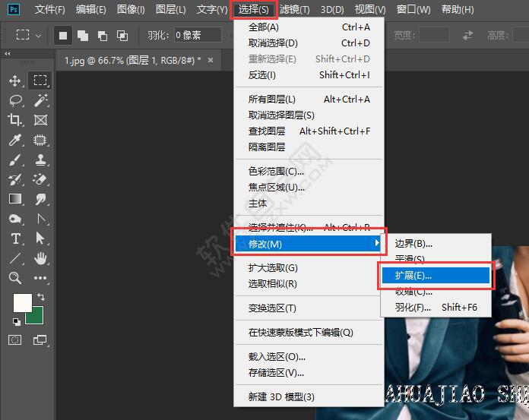Select the Zoom magnifier tool
The width and height of the screenshot is (529, 420).
coord(15,278)
